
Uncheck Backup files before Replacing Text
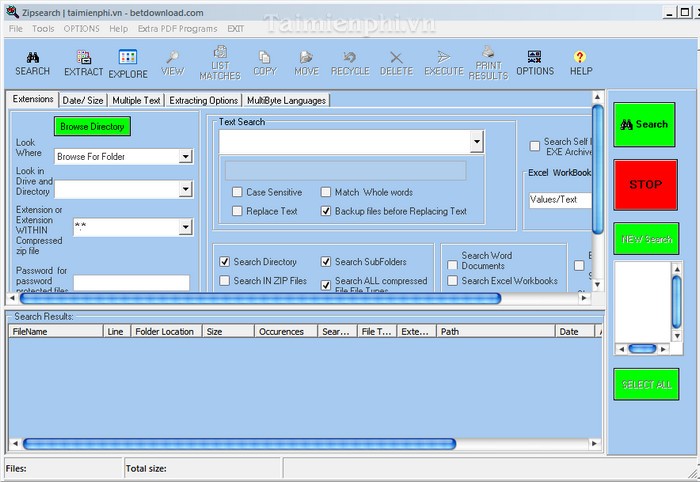pyautogui.click(x=326, y=211)
